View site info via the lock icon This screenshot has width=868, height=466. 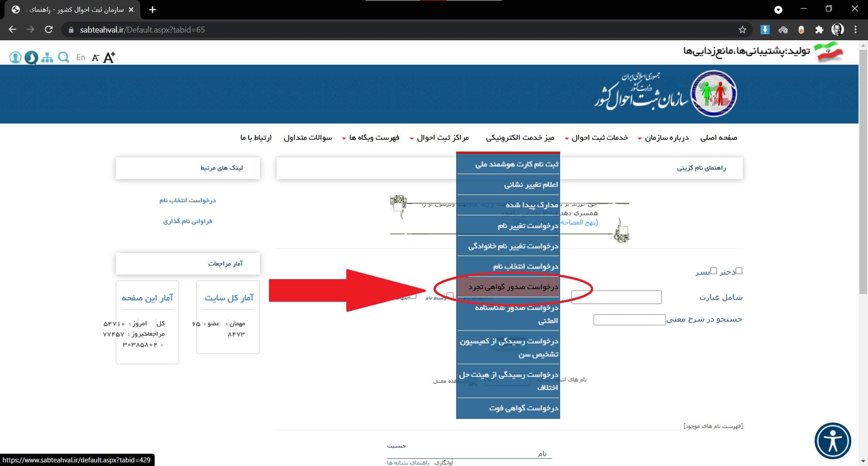pyautogui.click(x=71, y=30)
